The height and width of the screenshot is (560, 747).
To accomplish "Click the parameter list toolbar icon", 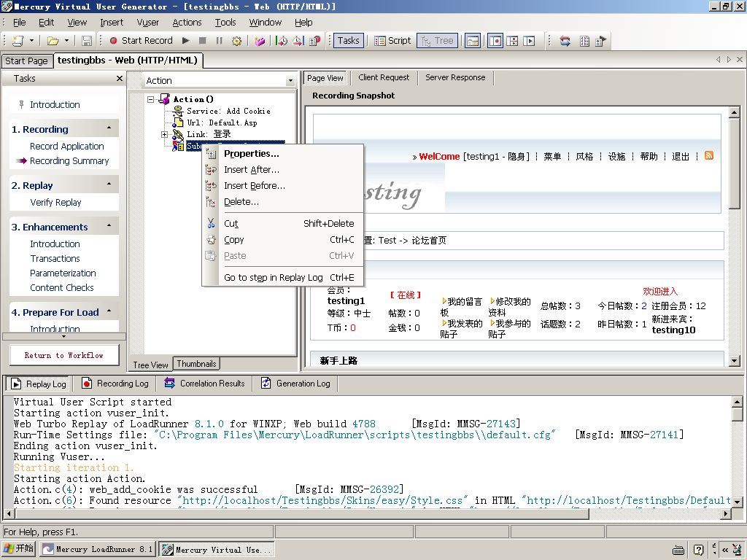I will (584, 41).
